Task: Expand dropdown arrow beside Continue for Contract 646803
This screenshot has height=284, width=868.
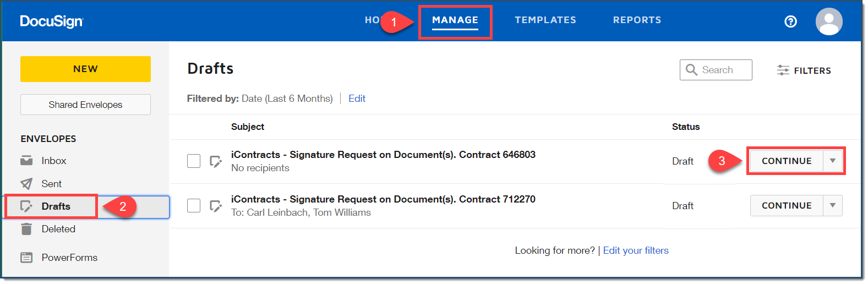Action: pos(833,161)
